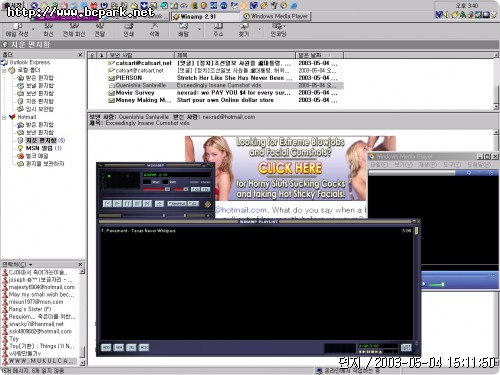Switch to Windows Media Player taskbar button

[x=276, y=16]
